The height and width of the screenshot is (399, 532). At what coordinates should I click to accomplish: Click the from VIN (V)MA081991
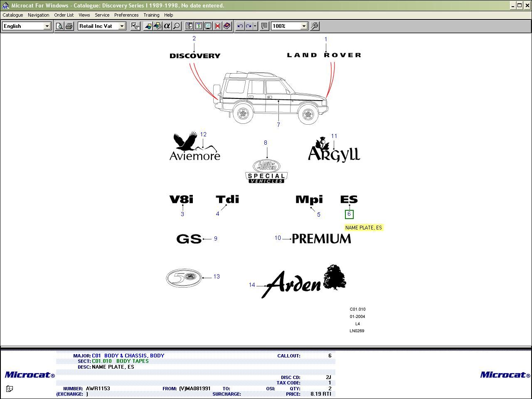195,389
